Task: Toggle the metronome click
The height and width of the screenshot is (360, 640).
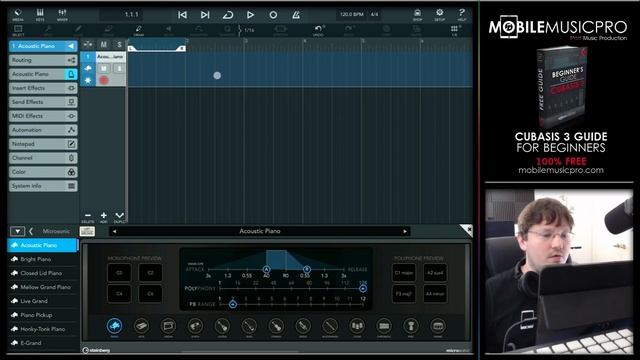Action: click(296, 15)
